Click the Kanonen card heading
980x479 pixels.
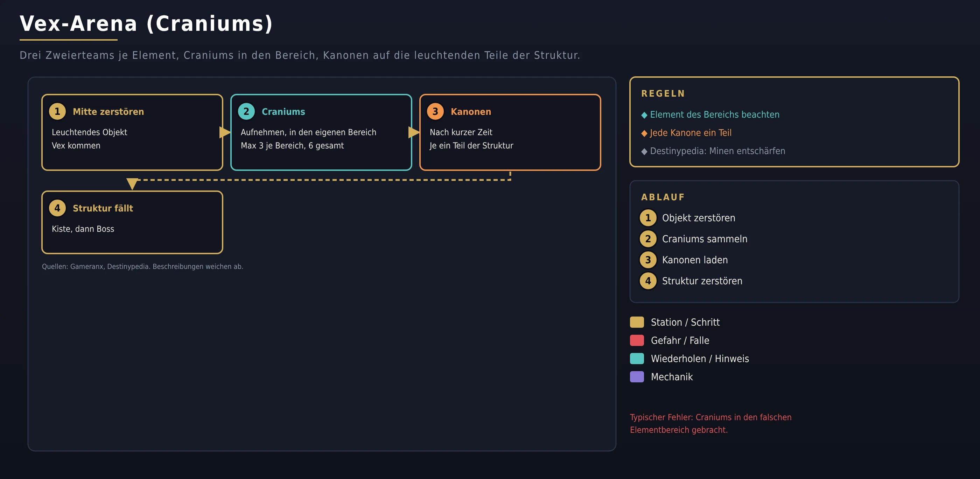[471, 111]
